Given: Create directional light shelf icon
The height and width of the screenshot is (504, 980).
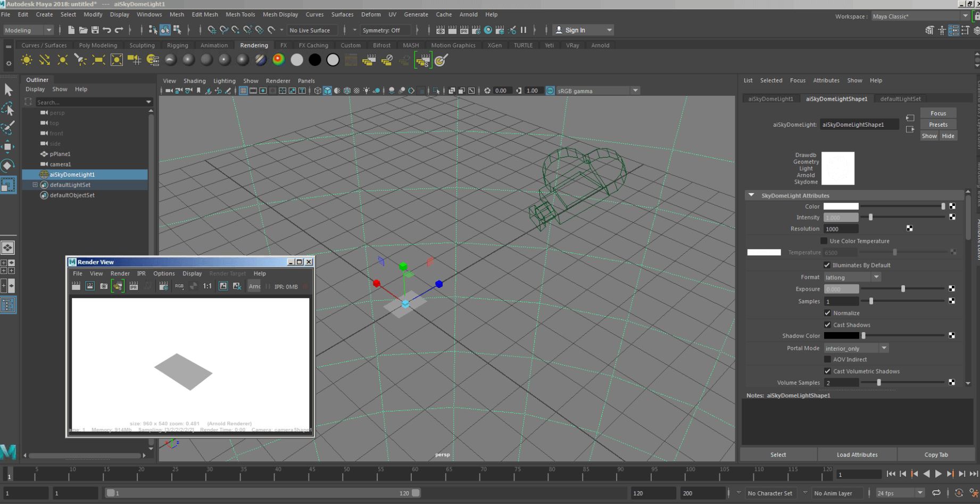Looking at the screenshot, I should tap(45, 60).
